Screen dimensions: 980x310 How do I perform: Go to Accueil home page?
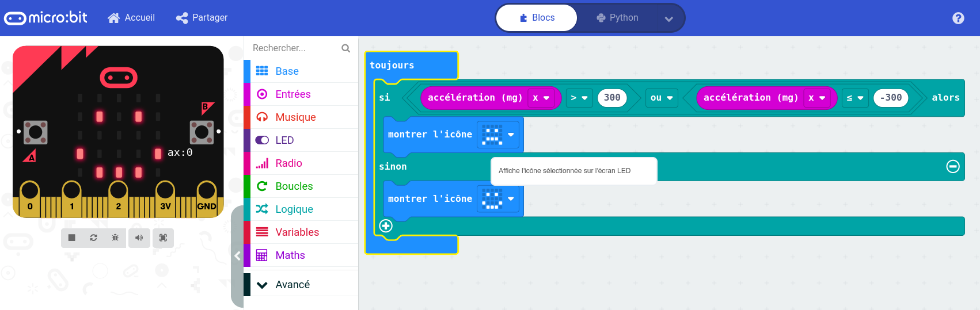(131, 18)
